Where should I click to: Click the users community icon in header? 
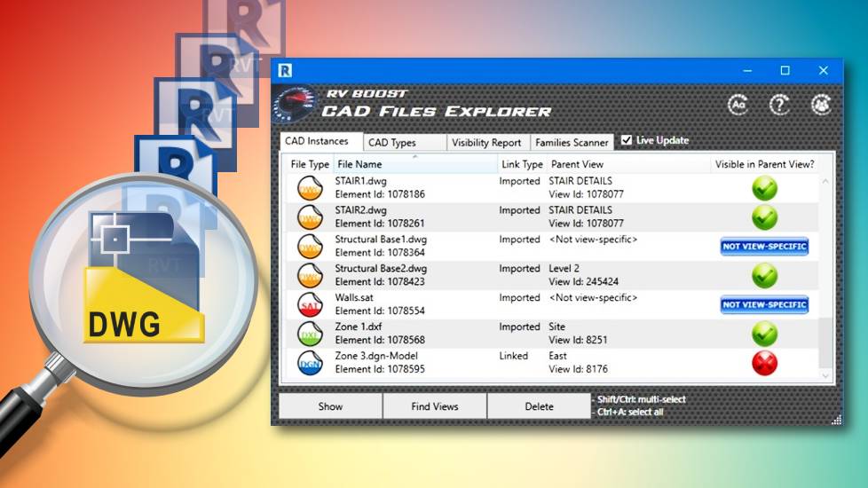(x=821, y=104)
